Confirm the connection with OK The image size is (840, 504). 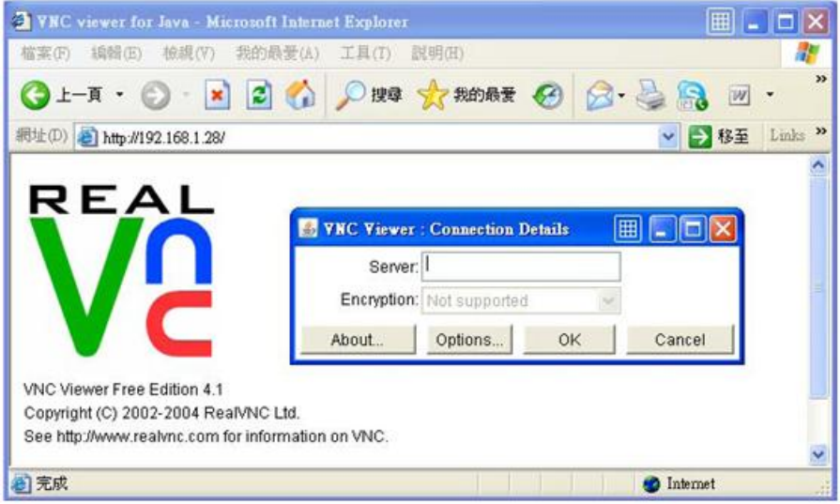(x=569, y=340)
